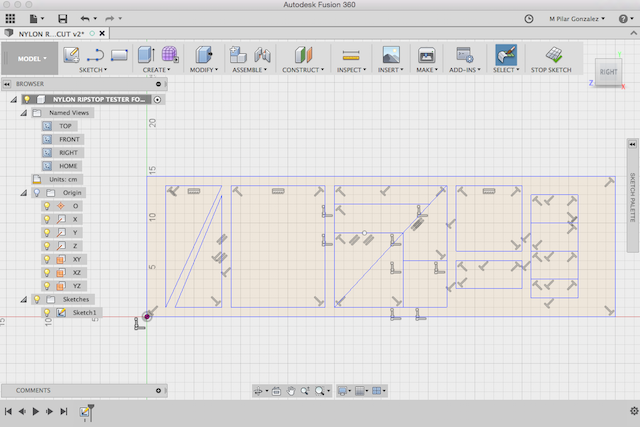Click the Add-Ins scripts icon
Image resolution: width=640 pixels, height=427 pixels.
click(464, 55)
